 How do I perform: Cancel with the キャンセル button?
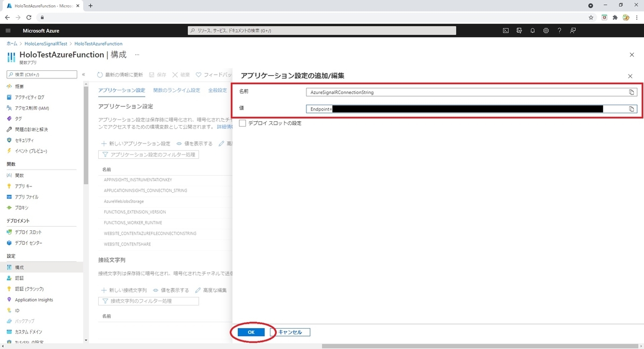click(x=290, y=332)
